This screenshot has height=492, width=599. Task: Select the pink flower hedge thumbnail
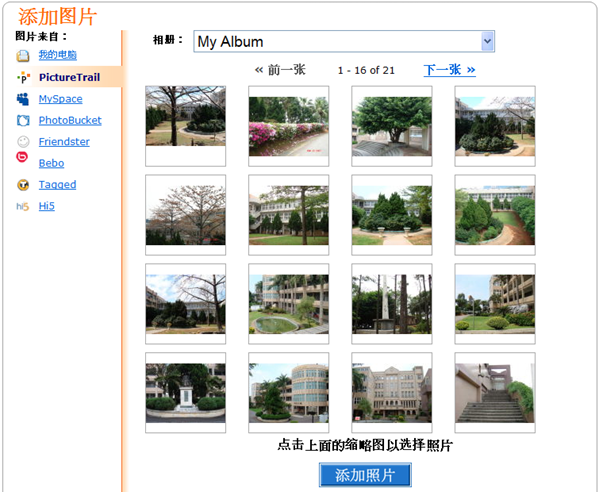coord(289,126)
